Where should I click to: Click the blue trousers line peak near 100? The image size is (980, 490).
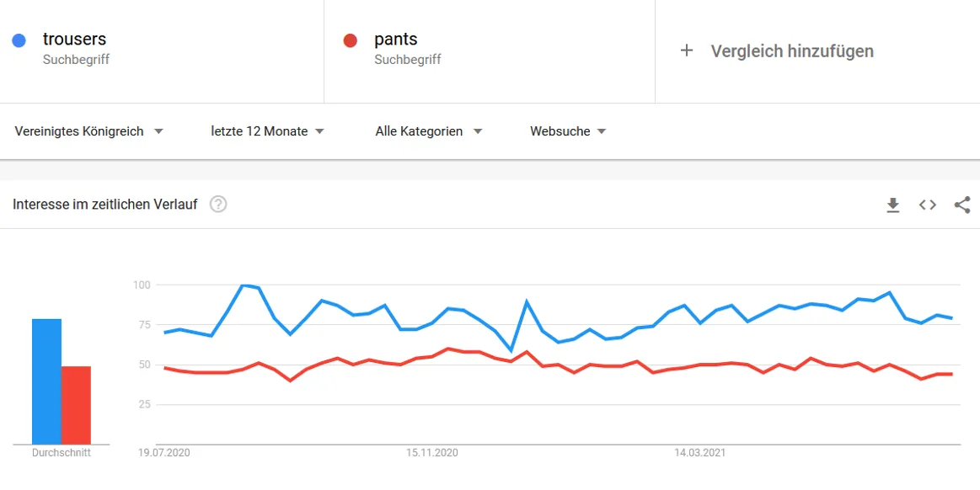point(244,286)
